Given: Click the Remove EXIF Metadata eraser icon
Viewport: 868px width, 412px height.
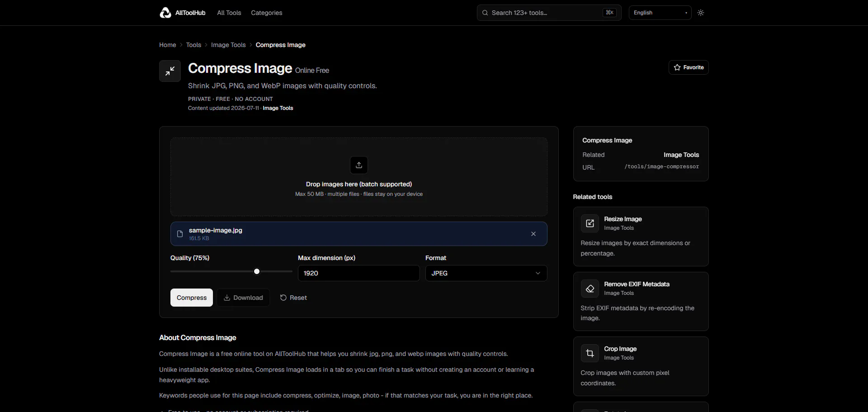Looking at the screenshot, I should [x=590, y=289].
